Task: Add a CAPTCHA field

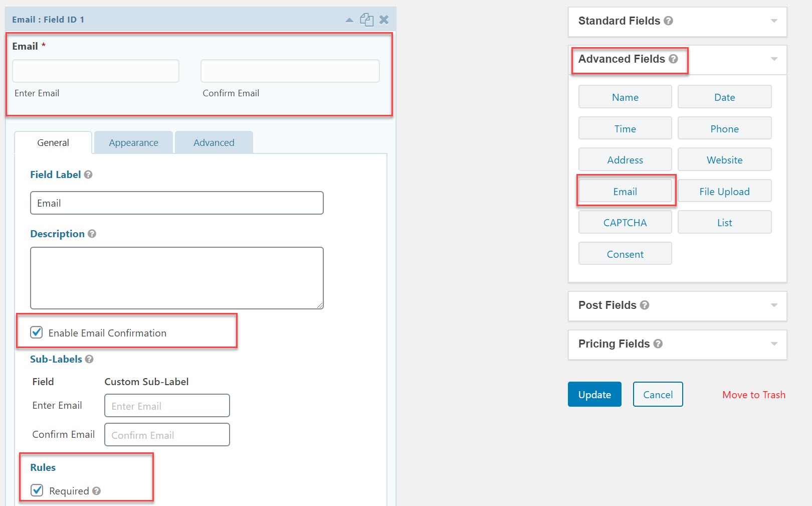Action: 625,222
